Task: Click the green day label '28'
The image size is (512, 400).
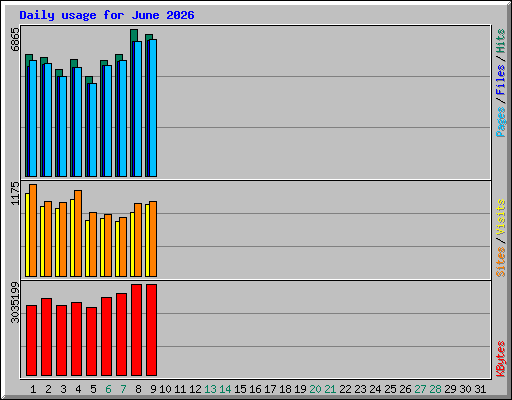Action: (435, 389)
